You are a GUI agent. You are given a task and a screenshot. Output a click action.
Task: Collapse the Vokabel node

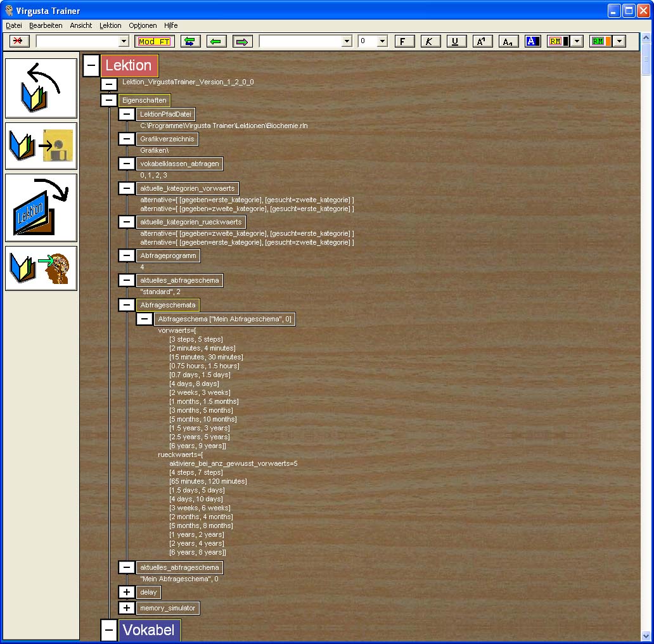[109, 630]
